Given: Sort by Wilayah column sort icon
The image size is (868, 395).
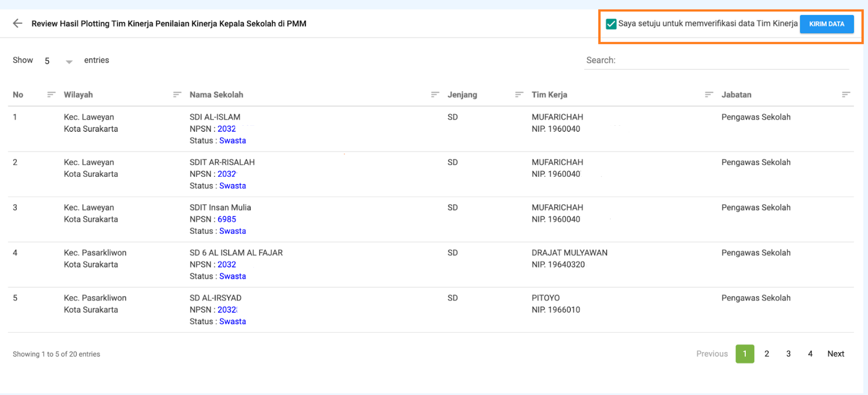Looking at the screenshot, I should (177, 95).
